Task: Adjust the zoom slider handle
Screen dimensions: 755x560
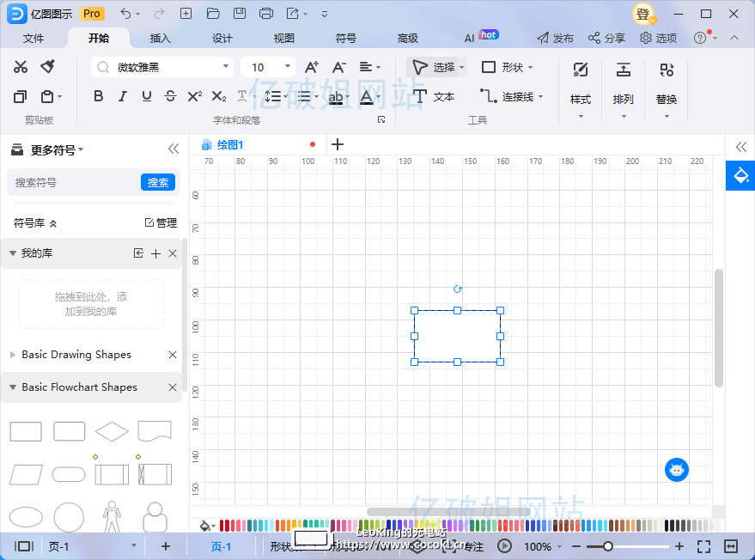Action: point(607,546)
